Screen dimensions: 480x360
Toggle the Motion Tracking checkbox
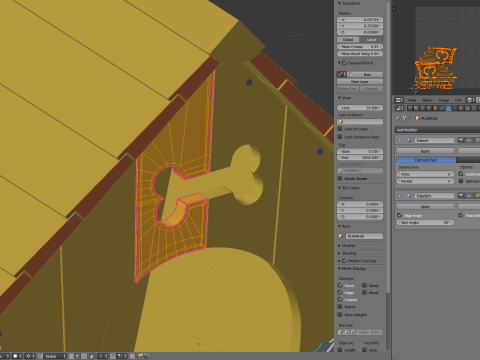(345, 261)
